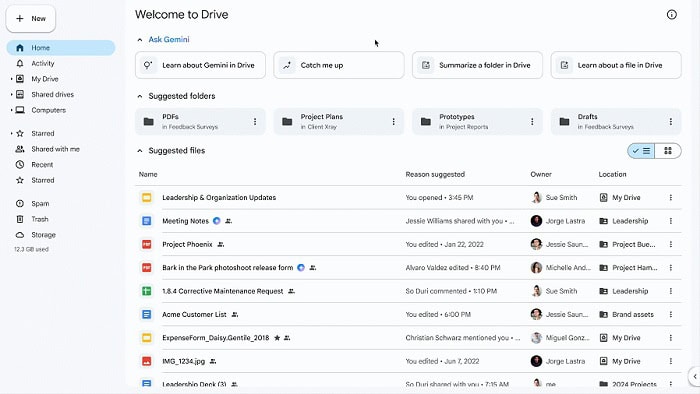Screen dimensions: 700x394
Task: Sort by the Name column header
Action: click(x=148, y=174)
